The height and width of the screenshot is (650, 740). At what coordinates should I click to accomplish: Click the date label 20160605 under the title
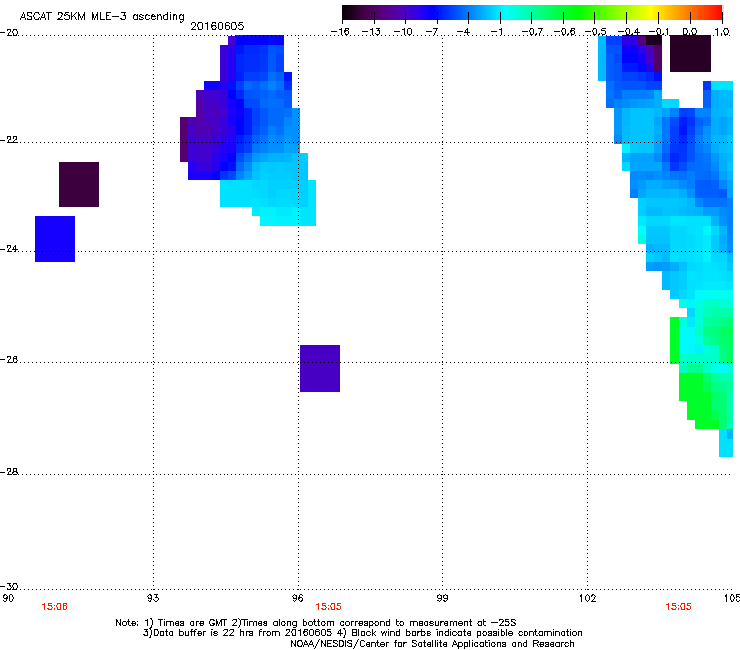pyautogui.click(x=217, y=26)
